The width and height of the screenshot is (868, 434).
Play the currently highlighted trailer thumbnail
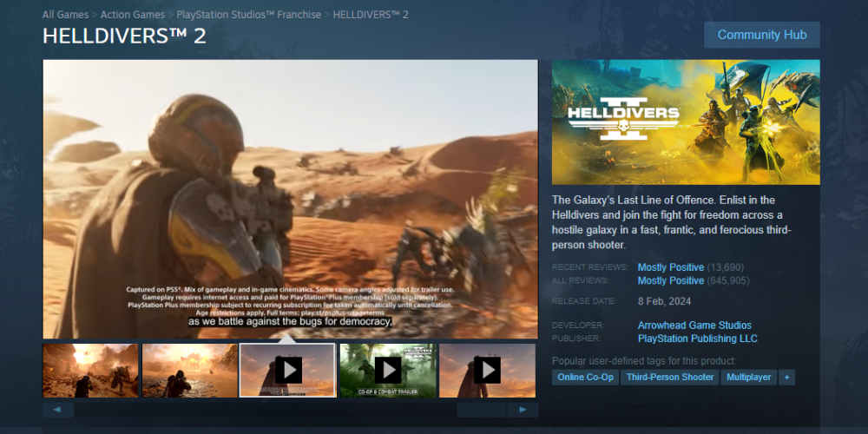[x=287, y=371]
